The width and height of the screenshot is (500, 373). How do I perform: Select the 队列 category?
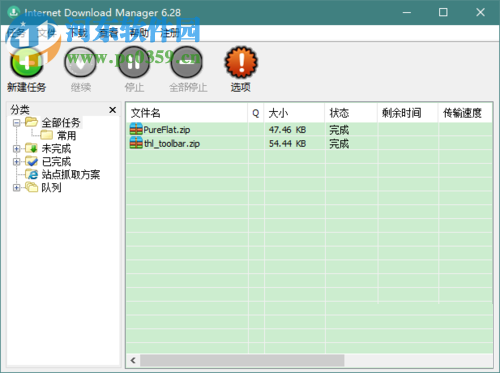coord(51,188)
